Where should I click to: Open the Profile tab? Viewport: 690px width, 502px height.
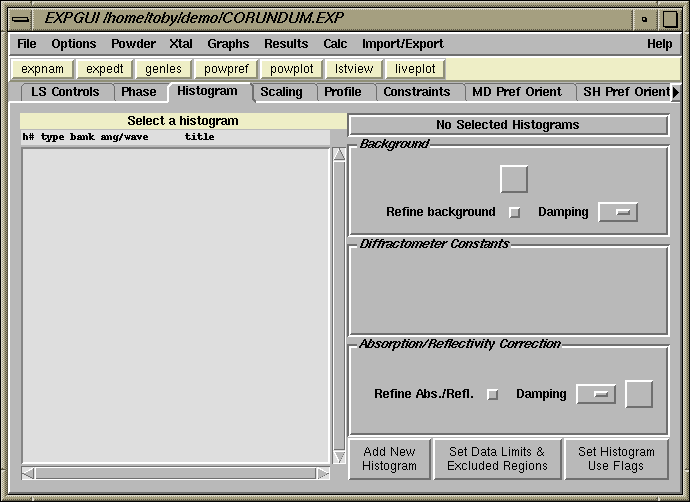tap(343, 92)
